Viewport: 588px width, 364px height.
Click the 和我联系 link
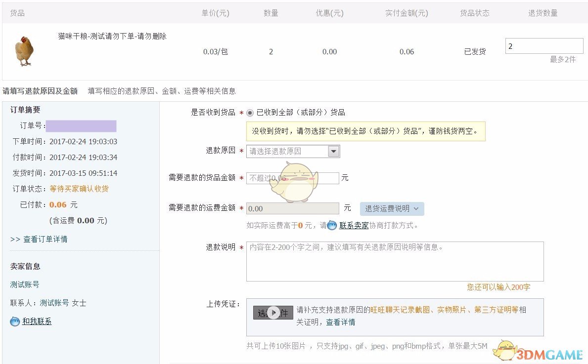pyautogui.click(x=37, y=322)
